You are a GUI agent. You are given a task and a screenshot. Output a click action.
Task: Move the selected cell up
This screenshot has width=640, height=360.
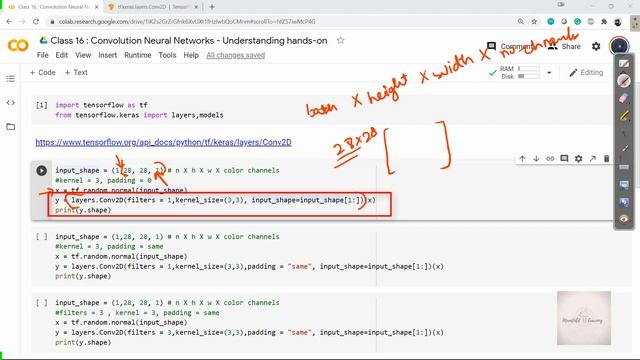tap(522, 158)
